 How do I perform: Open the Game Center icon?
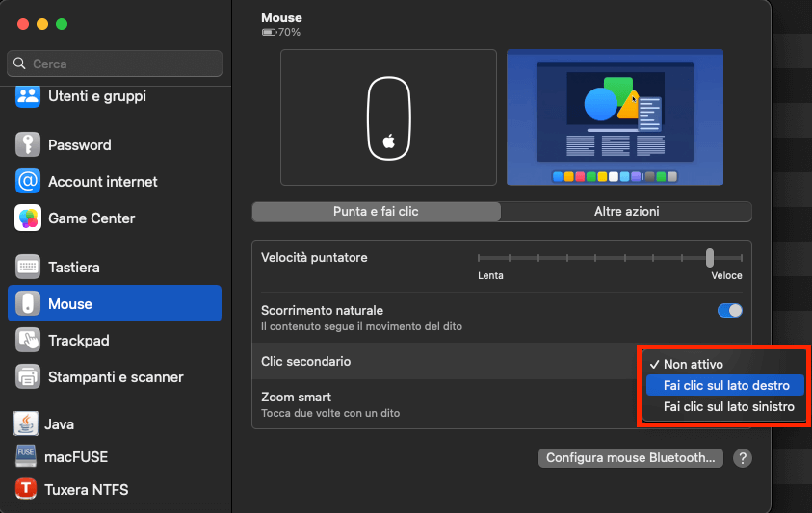point(28,218)
